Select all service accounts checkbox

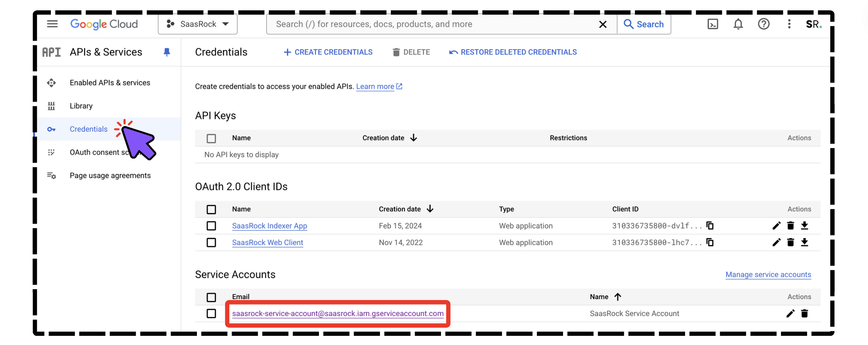[x=211, y=297]
